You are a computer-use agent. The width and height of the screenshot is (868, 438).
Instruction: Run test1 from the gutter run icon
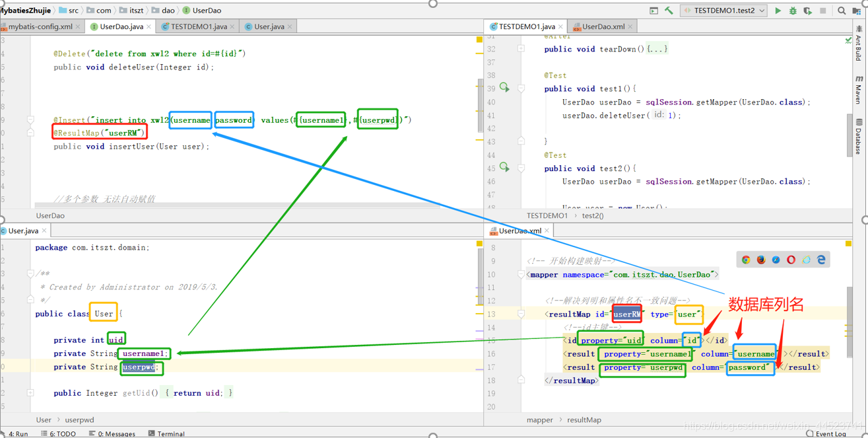coord(504,87)
